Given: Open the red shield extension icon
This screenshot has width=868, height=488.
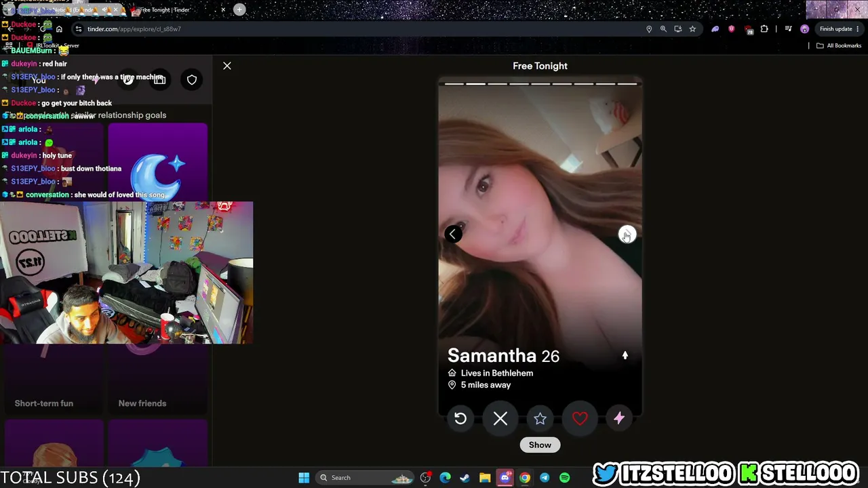Looking at the screenshot, I should [x=731, y=29].
